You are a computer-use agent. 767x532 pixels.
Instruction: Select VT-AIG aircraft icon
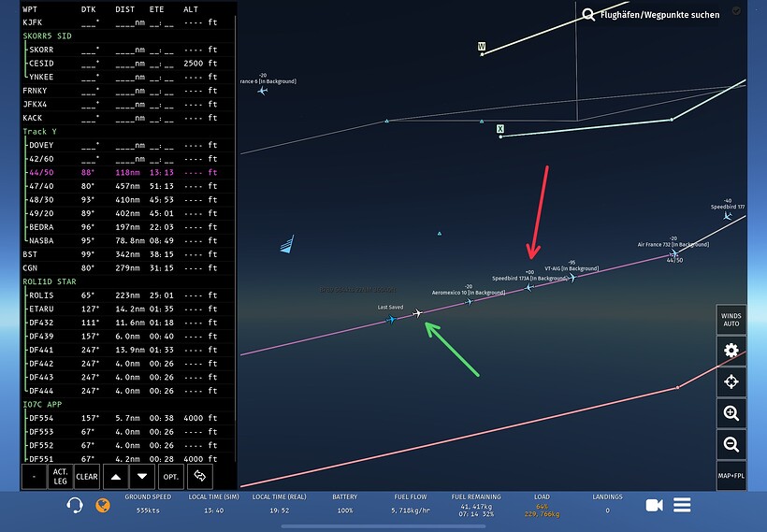pyautogui.click(x=572, y=278)
